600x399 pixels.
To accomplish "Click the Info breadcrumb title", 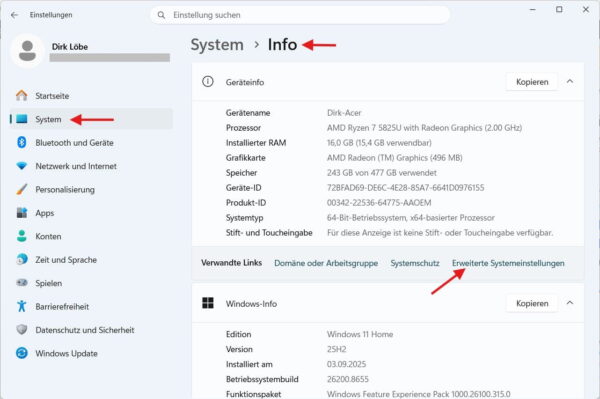I will click(282, 45).
